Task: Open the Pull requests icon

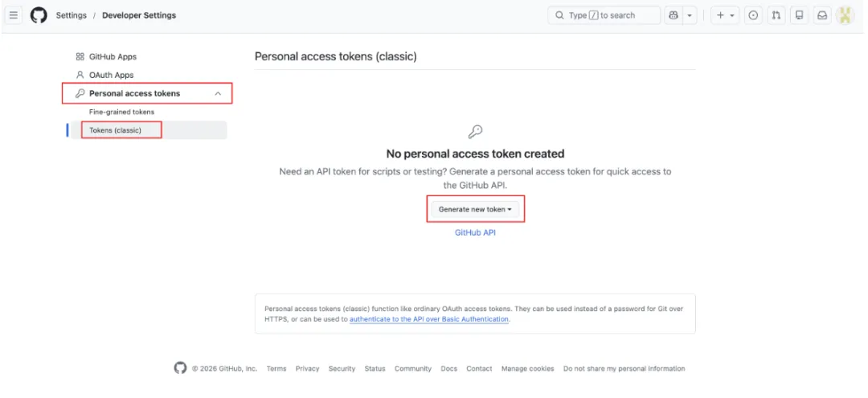Action: [x=776, y=15]
